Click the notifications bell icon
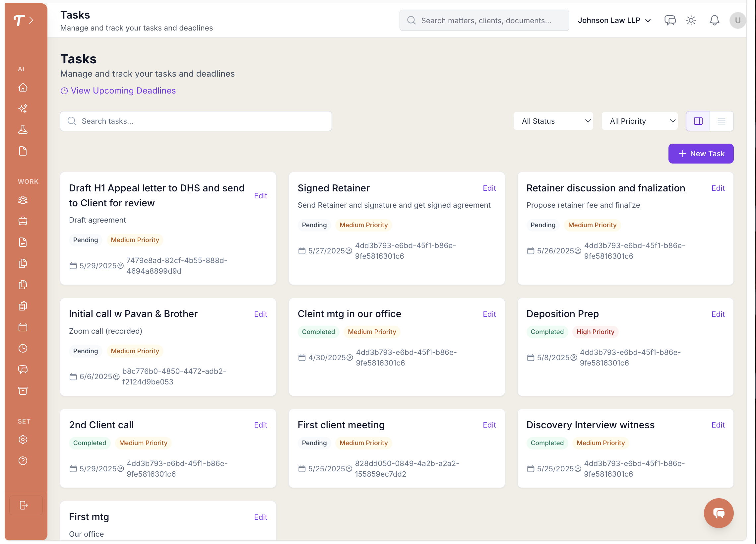The width and height of the screenshot is (756, 544). 714,20
